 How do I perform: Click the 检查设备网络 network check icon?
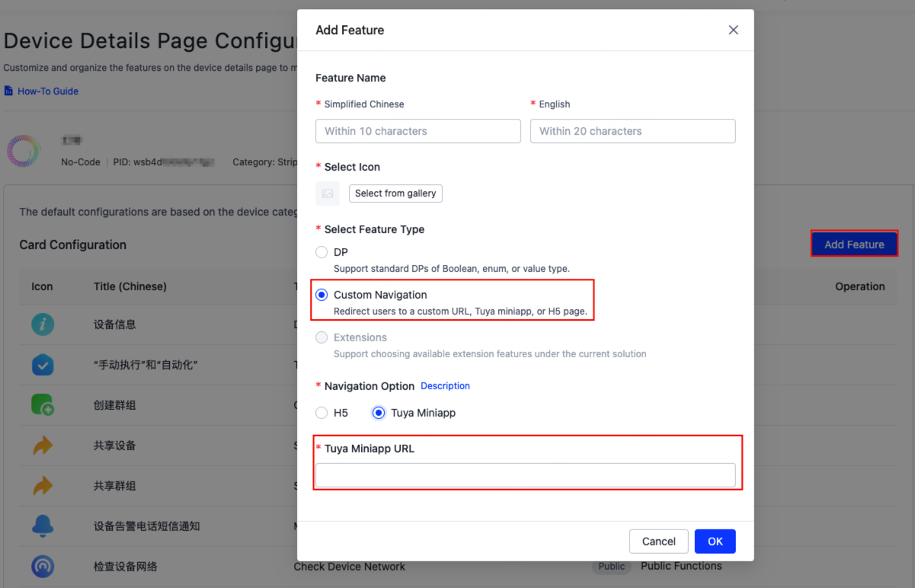point(43,567)
